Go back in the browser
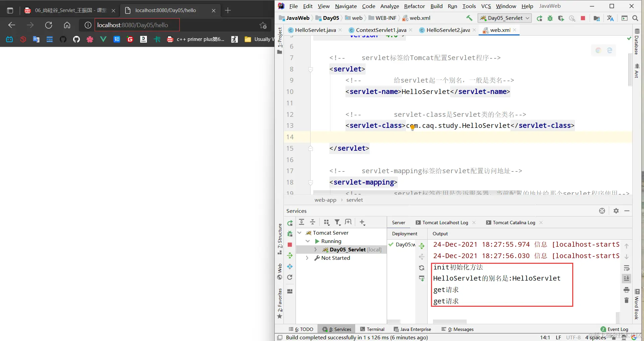 click(12, 25)
